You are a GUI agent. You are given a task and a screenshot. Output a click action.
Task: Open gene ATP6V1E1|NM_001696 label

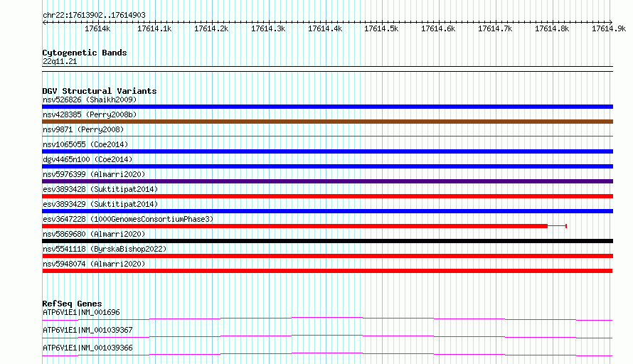click(81, 312)
